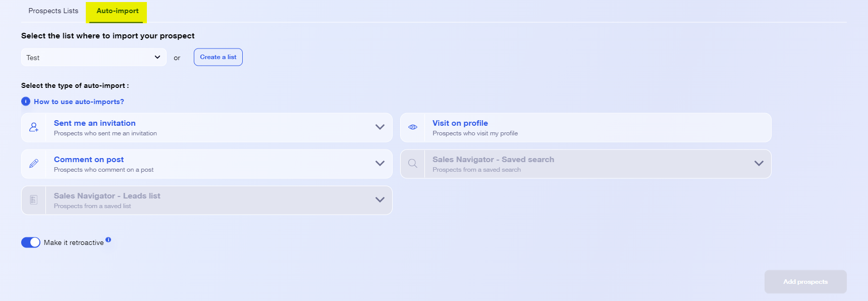Open the How to use auto-imports link
The width and height of the screenshot is (868, 301).
(x=79, y=102)
